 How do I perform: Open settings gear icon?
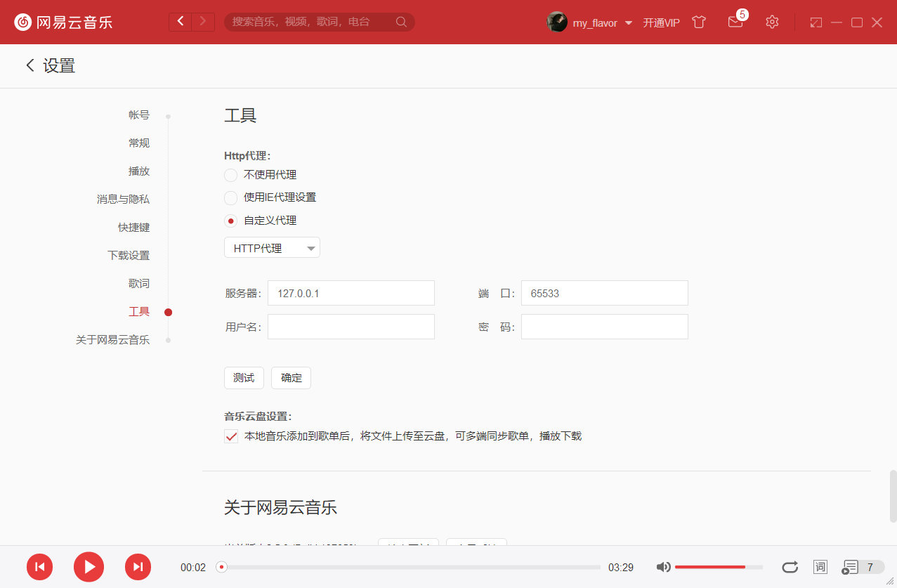(x=772, y=22)
